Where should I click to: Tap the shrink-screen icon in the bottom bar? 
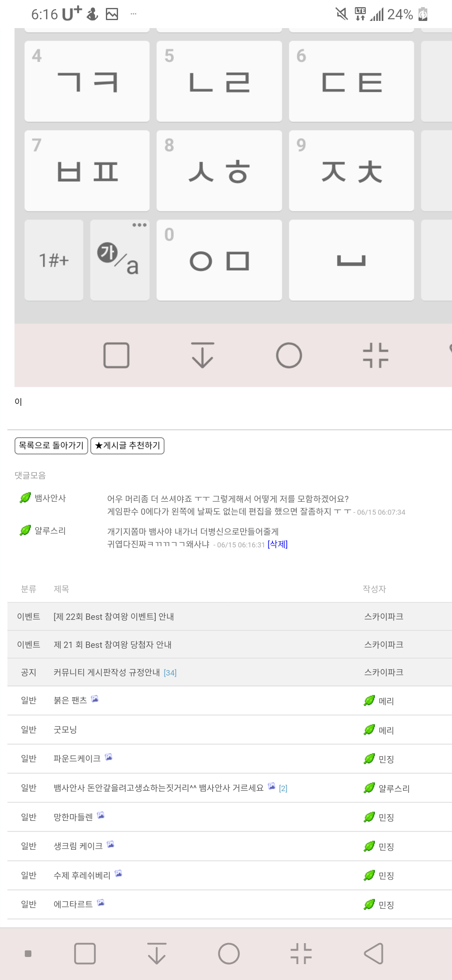coord(301,954)
